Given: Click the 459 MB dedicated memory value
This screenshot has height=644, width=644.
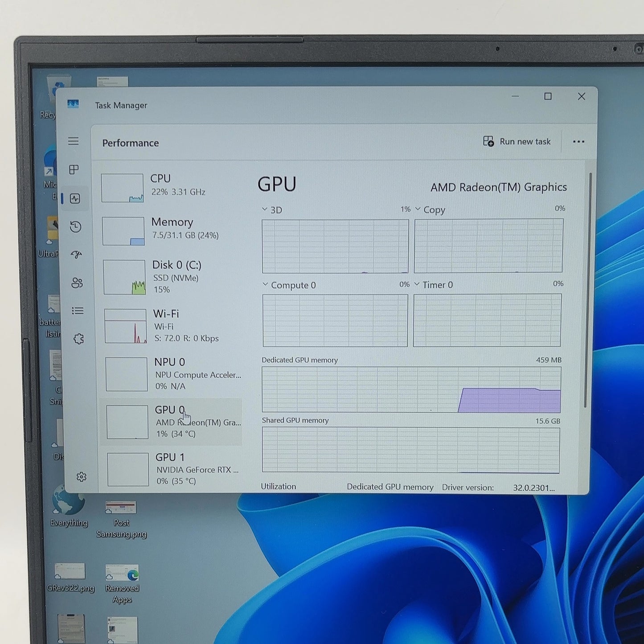Looking at the screenshot, I should [x=549, y=360].
